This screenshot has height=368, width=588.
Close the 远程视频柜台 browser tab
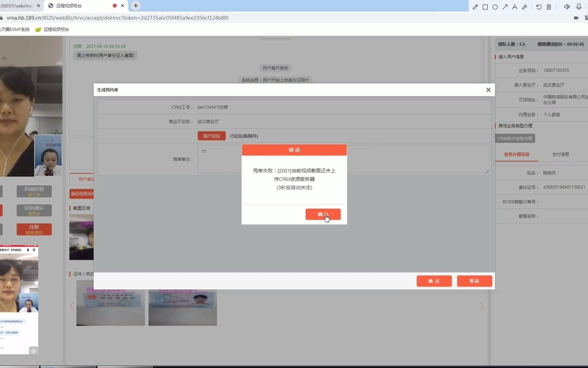coord(122,6)
